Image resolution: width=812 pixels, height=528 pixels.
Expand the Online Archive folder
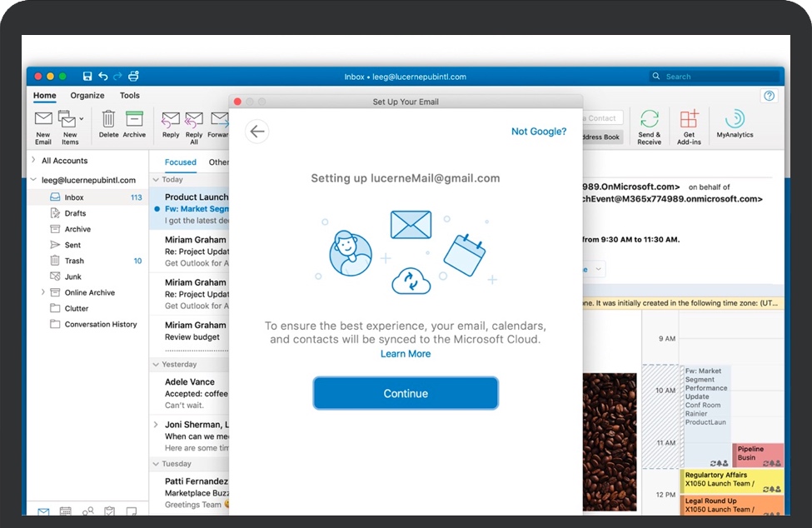click(x=43, y=292)
